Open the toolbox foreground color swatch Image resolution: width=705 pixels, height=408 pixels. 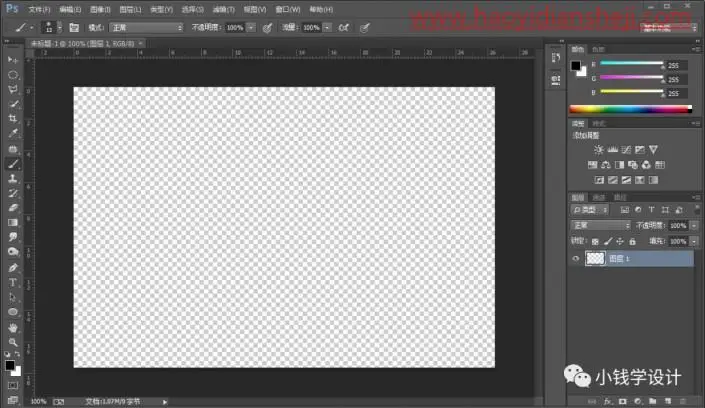[x=9, y=365]
